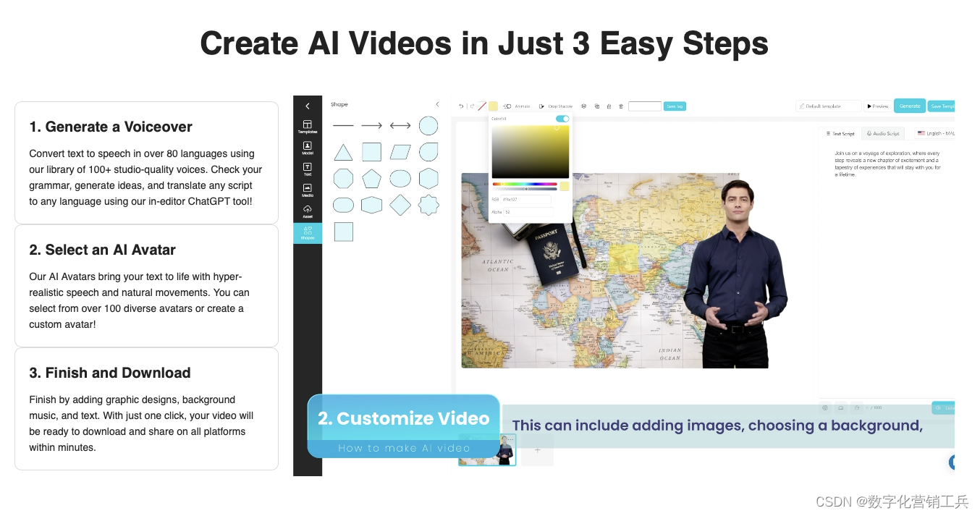Click the yellow fill color swatch in toolbar

tap(493, 106)
